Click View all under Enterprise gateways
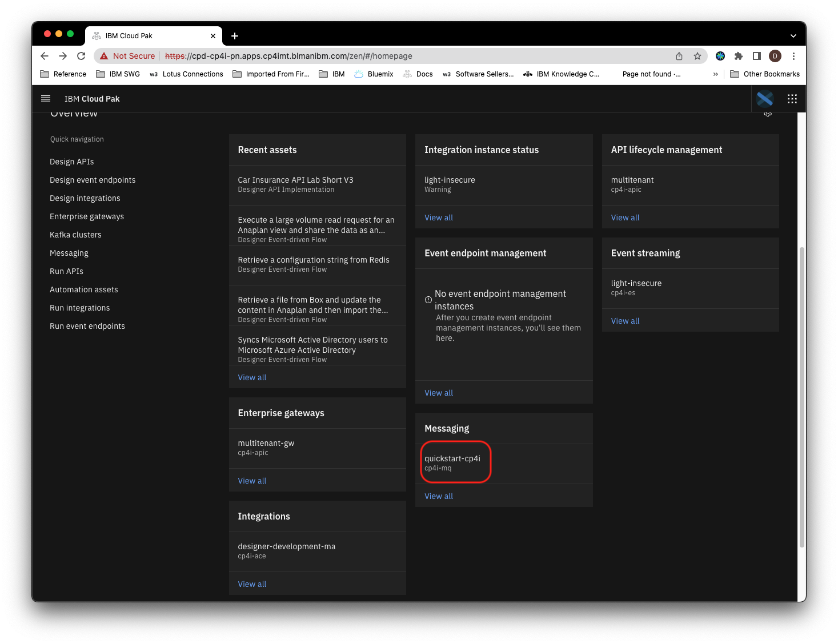Viewport: 838px width, 644px height. coord(252,481)
